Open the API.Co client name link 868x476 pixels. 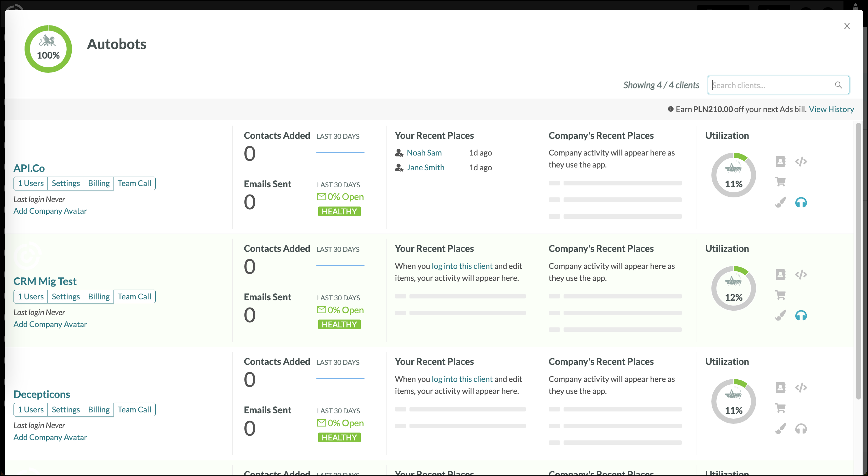tap(29, 168)
